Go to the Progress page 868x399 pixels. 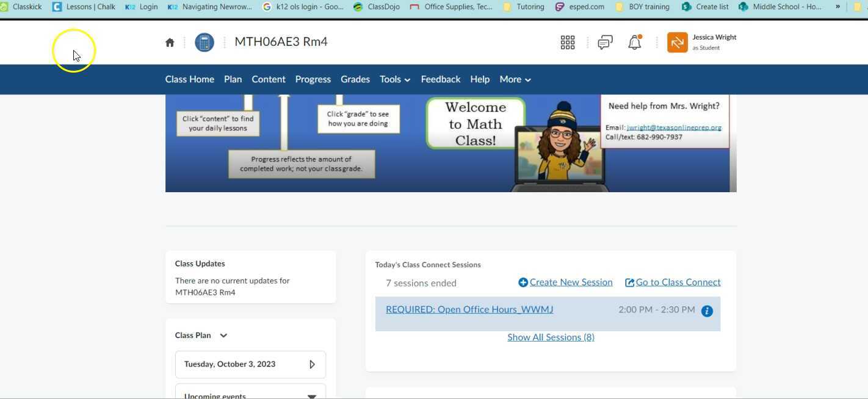313,79
